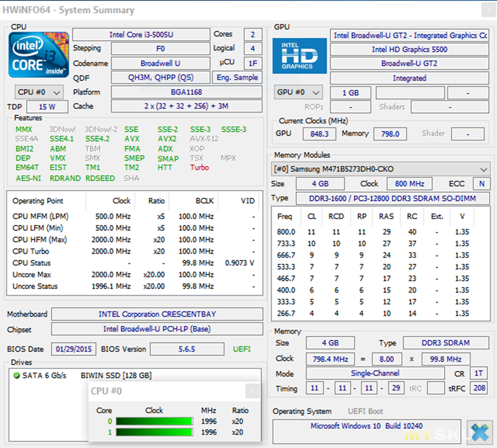Click the Single-Channel memory mode field
Screen dimensions: 497x448
[x=375, y=373]
